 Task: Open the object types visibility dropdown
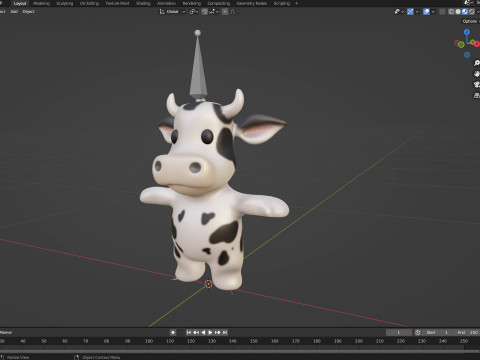click(x=399, y=12)
